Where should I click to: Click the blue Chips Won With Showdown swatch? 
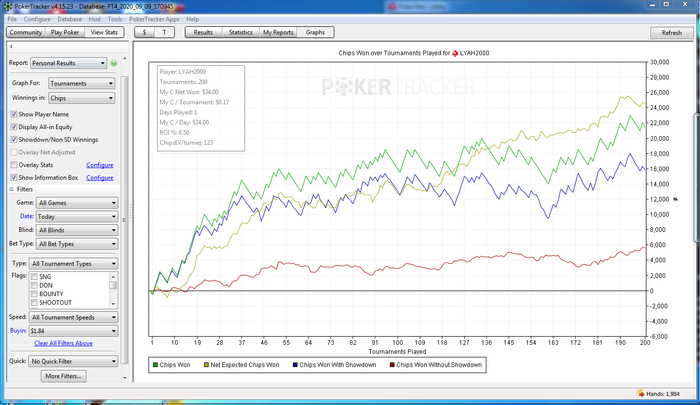[295, 365]
